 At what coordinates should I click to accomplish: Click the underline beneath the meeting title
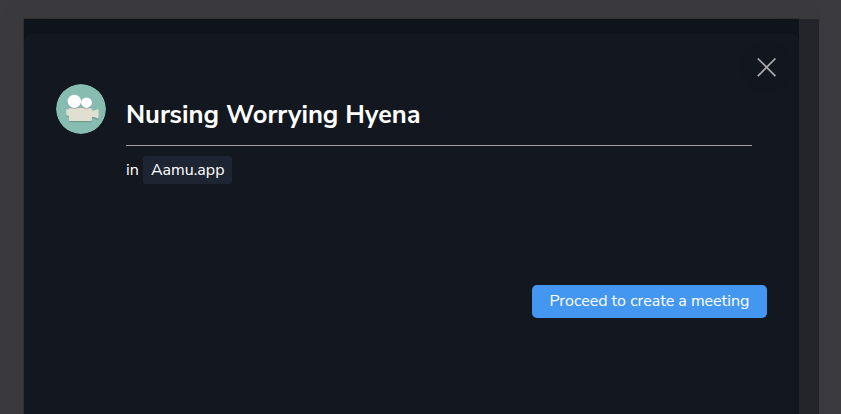pos(439,145)
